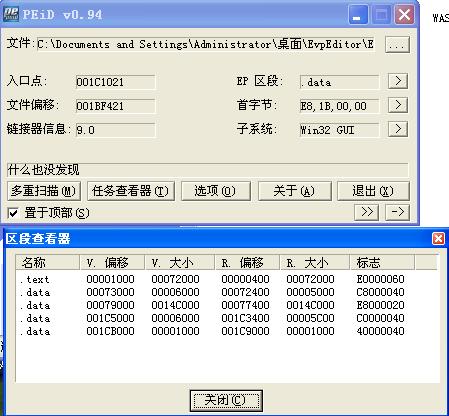The image size is (449, 416).
Task: Click the E0000060 flags value
Action: pyautogui.click(x=380, y=279)
